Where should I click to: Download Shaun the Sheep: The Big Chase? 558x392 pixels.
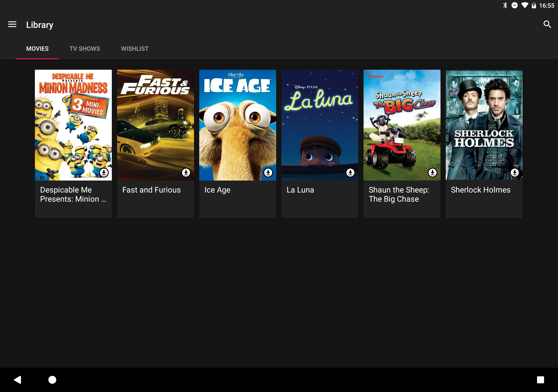click(433, 172)
